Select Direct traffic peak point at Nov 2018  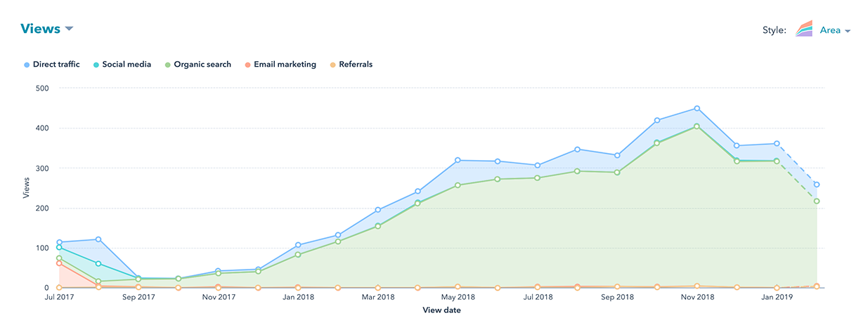click(697, 109)
